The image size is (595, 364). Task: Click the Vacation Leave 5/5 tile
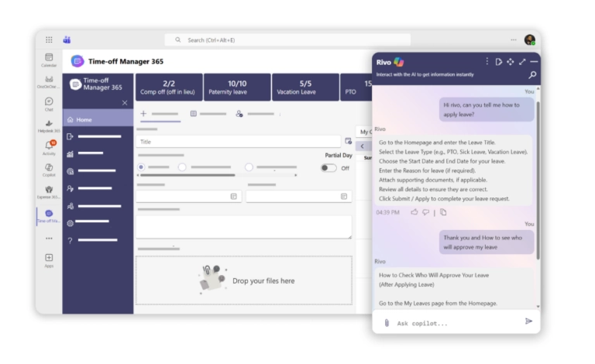point(305,88)
